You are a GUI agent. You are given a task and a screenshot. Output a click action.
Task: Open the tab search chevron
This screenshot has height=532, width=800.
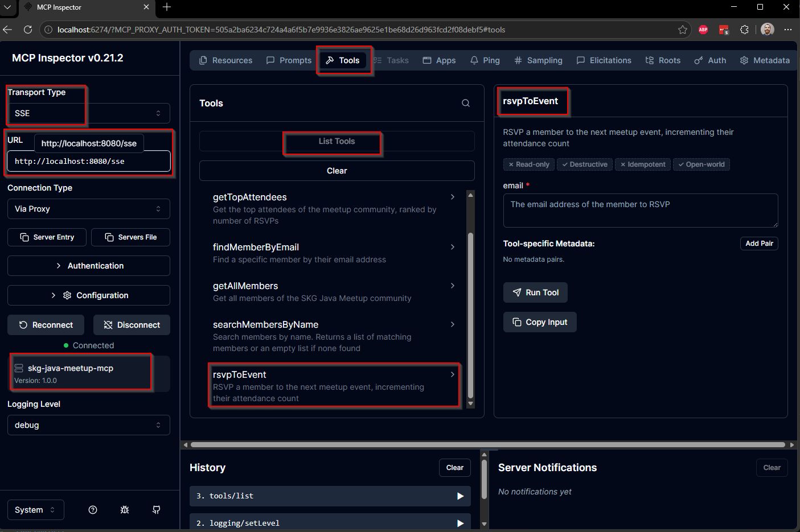[7, 7]
